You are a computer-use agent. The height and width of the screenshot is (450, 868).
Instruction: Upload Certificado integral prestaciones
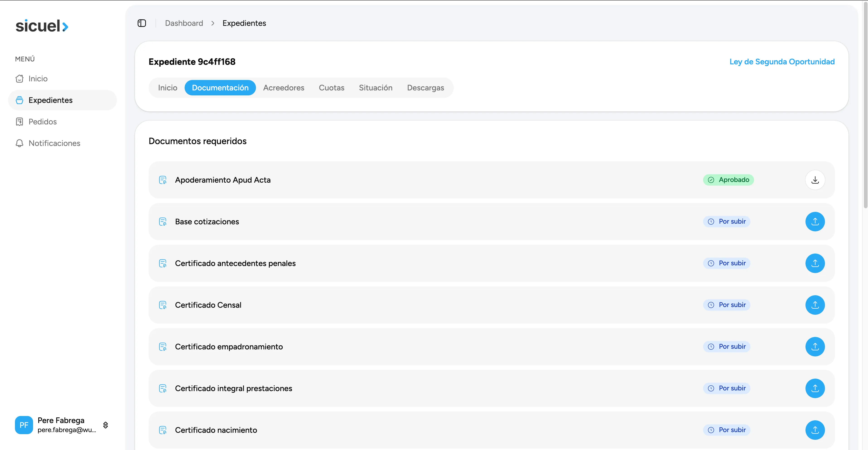point(815,388)
